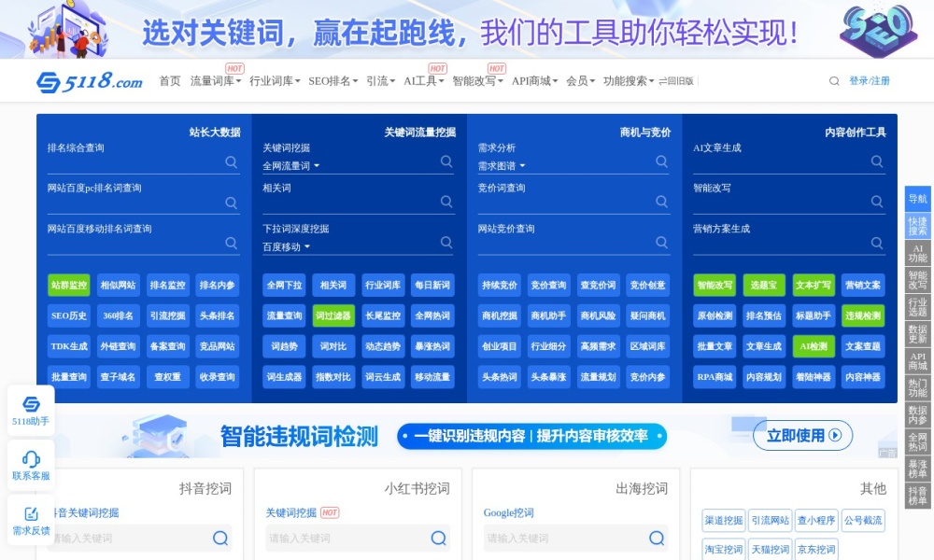The image size is (934, 560).
Task: Click 公号截流 link in 其他
Action: pyautogui.click(x=863, y=521)
